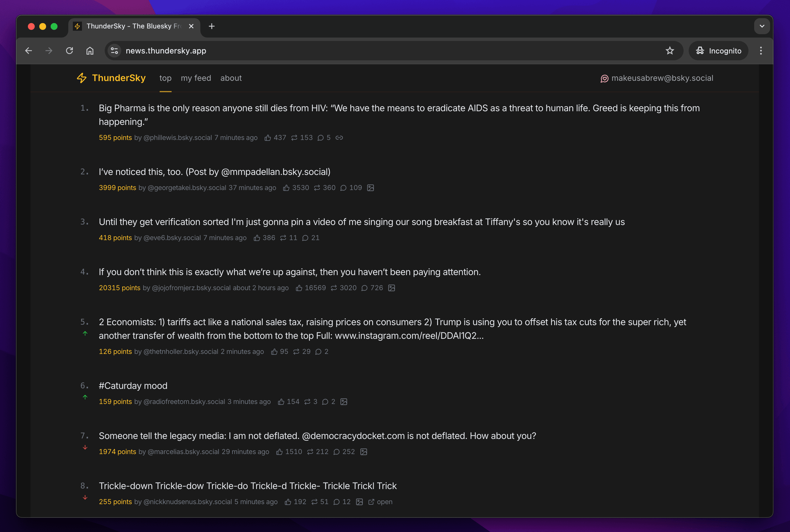Screen dimensions: 790x532
Task: Open the link icon on the Big Pharma post
Action: coord(339,138)
